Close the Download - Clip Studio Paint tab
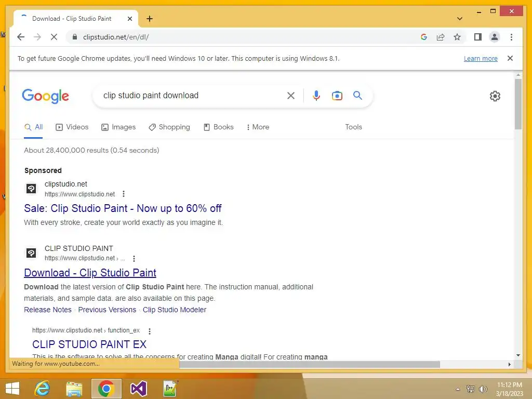 (x=129, y=19)
